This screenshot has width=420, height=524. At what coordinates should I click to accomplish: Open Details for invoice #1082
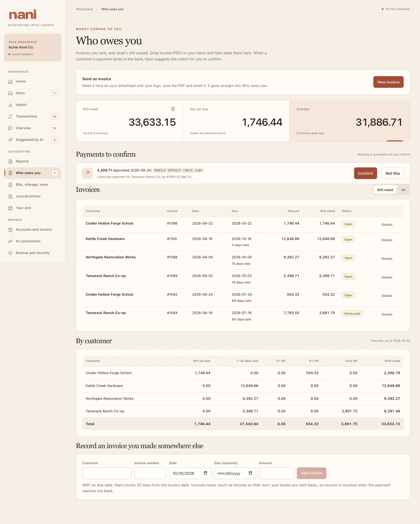[x=387, y=296]
